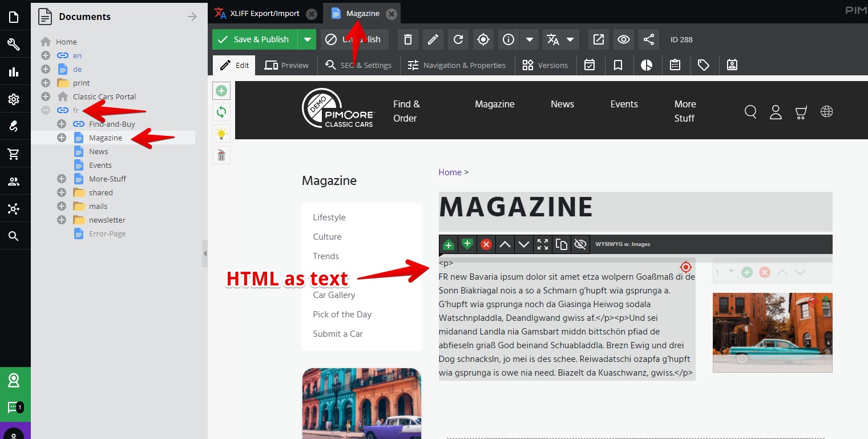Click the teal classic car image thumbnail
Screen dimensions: 868x439
[x=772, y=333]
